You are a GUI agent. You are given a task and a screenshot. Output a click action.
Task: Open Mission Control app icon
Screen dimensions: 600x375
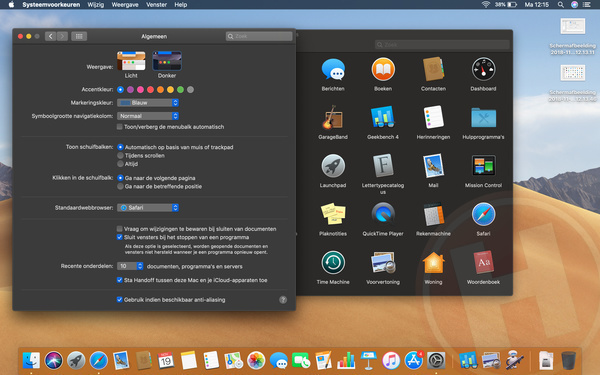(x=483, y=166)
